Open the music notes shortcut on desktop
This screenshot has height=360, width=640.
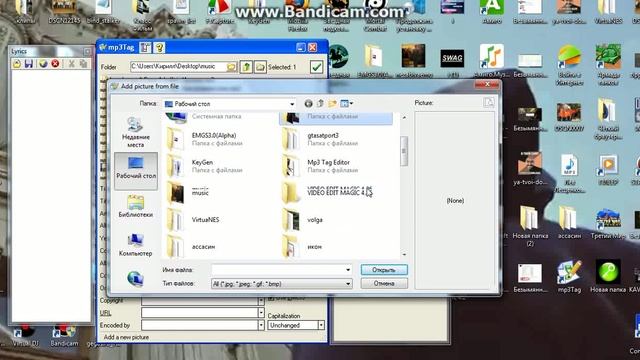coord(491,60)
